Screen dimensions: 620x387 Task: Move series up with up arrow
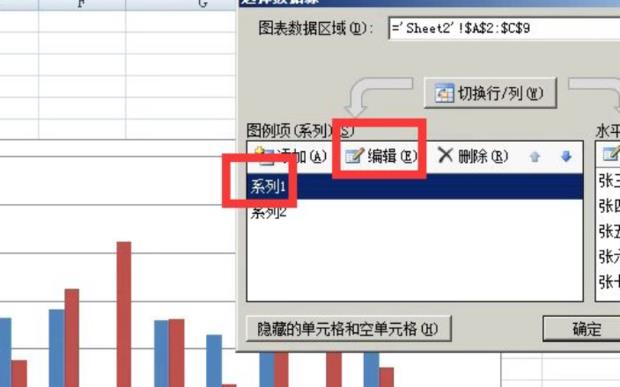(x=535, y=157)
